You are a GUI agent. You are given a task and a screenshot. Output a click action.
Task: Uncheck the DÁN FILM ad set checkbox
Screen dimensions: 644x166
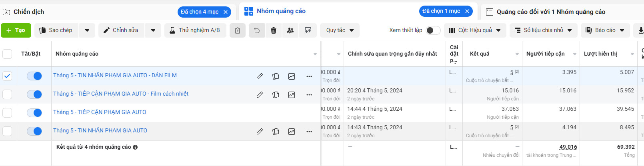7,76
